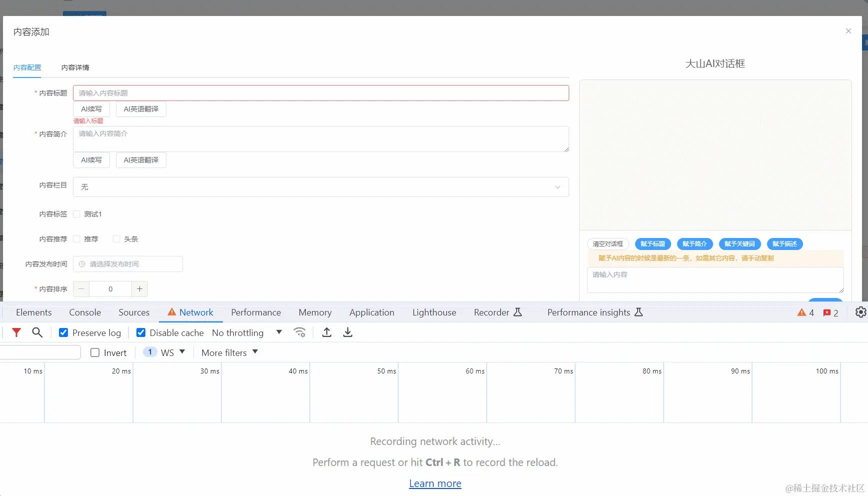868x496 pixels.
Task: Open the Recorder DevTools tab
Action: click(498, 312)
